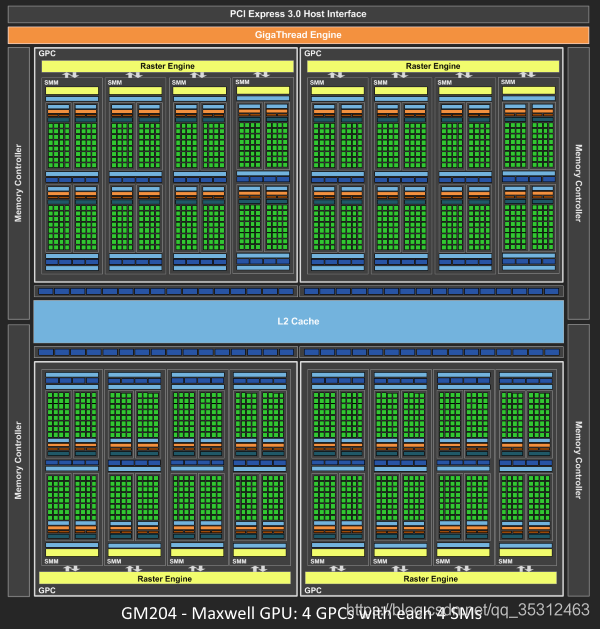Select Raster Engine in the lower-left GPC

pyautogui.click(x=164, y=578)
